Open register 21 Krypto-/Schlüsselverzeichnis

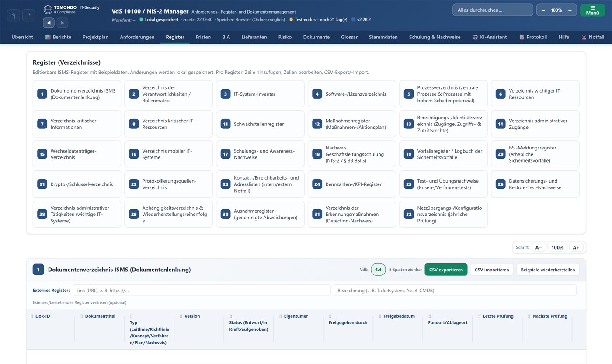pos(77,184)
